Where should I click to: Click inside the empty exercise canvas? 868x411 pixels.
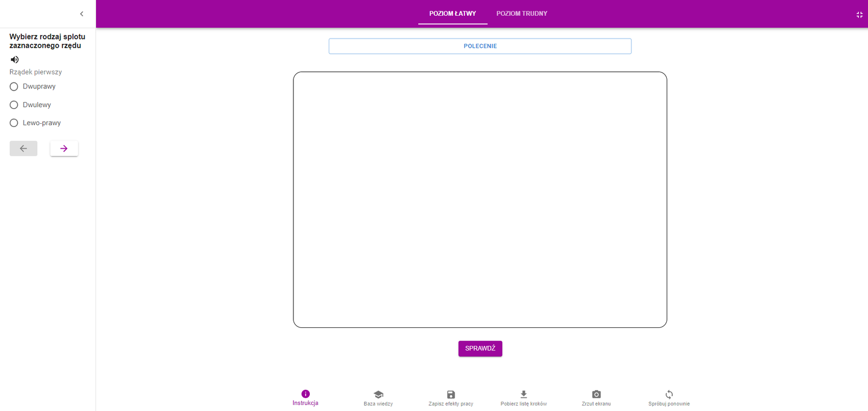pyautogui.click(x=480, y=199)
